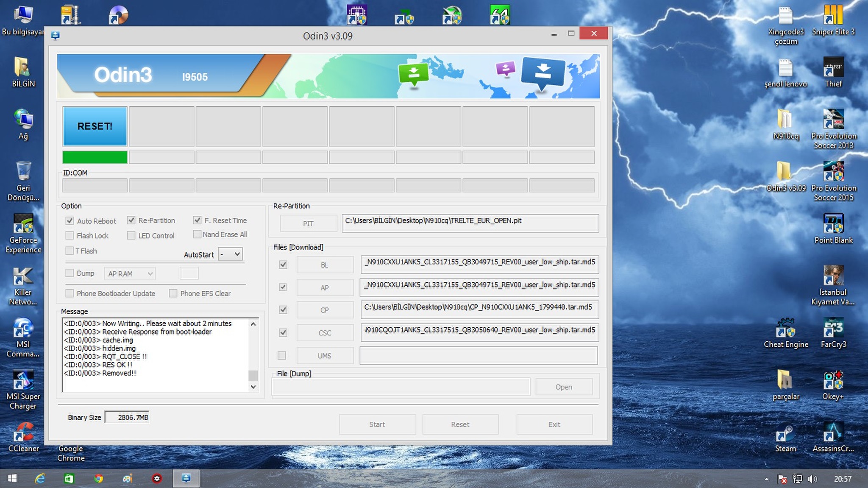This screenshot has width=868, height=488.
Task: Click the UMS file path field
Action: click(x=479, y=356)
